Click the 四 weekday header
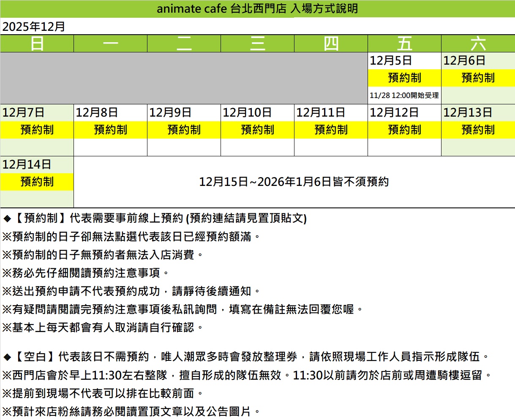 331,44
